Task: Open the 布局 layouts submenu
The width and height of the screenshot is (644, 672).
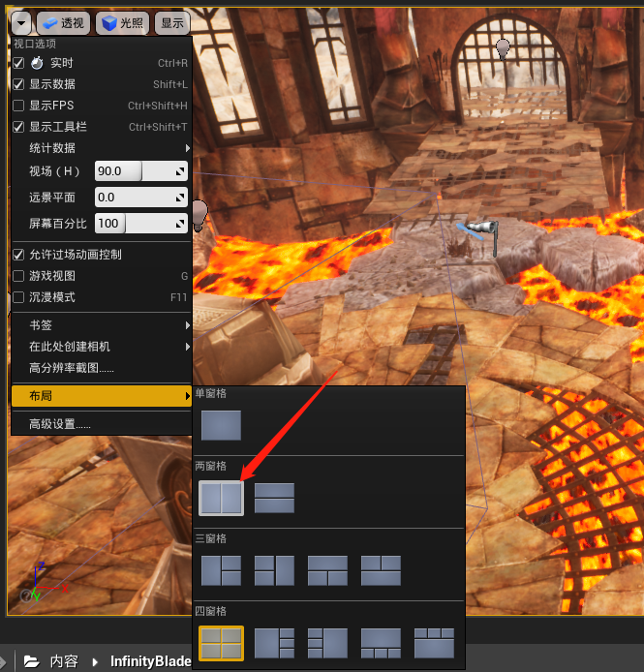Action: pyautogui.click(x=101, y=396)
